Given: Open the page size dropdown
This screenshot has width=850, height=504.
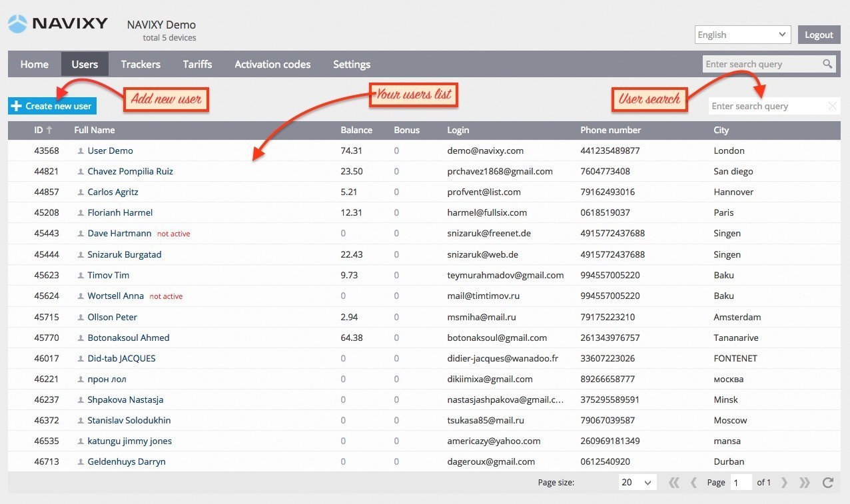Looking at the screenshot, I should coord(637,483).
